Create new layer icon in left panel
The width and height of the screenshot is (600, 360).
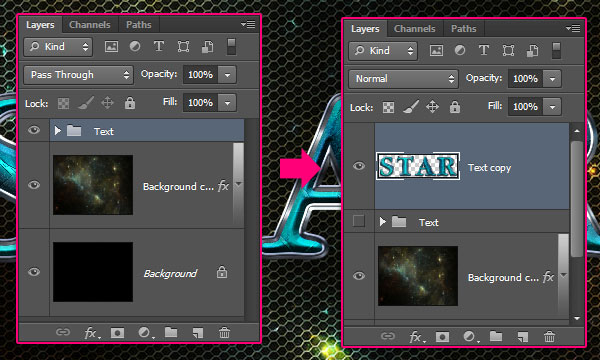[198, 333]
